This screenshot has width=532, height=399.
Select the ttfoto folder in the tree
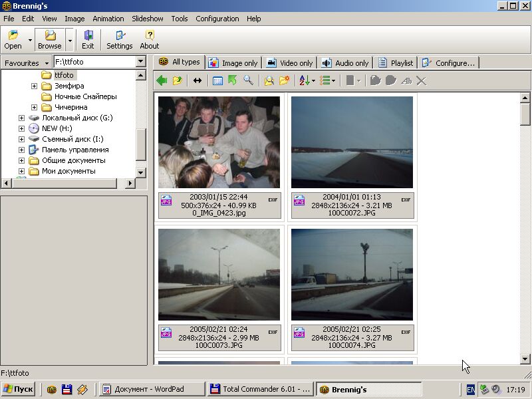coord(64,75)
